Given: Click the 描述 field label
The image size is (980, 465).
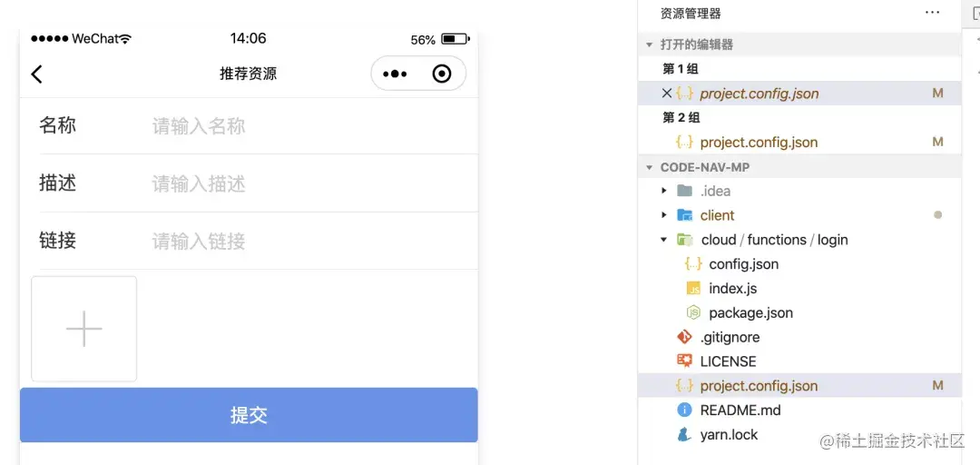Looking at the screenshot, I should coord(57,183).
